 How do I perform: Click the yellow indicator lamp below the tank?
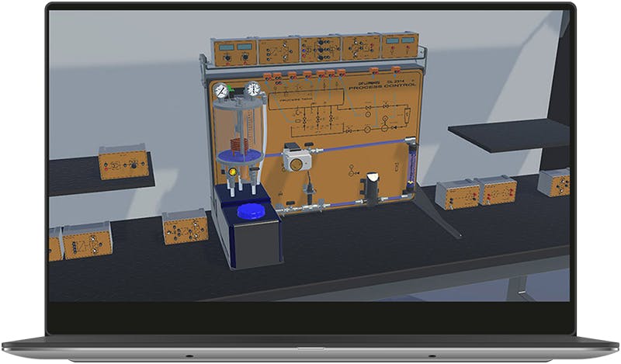point(232,172)
